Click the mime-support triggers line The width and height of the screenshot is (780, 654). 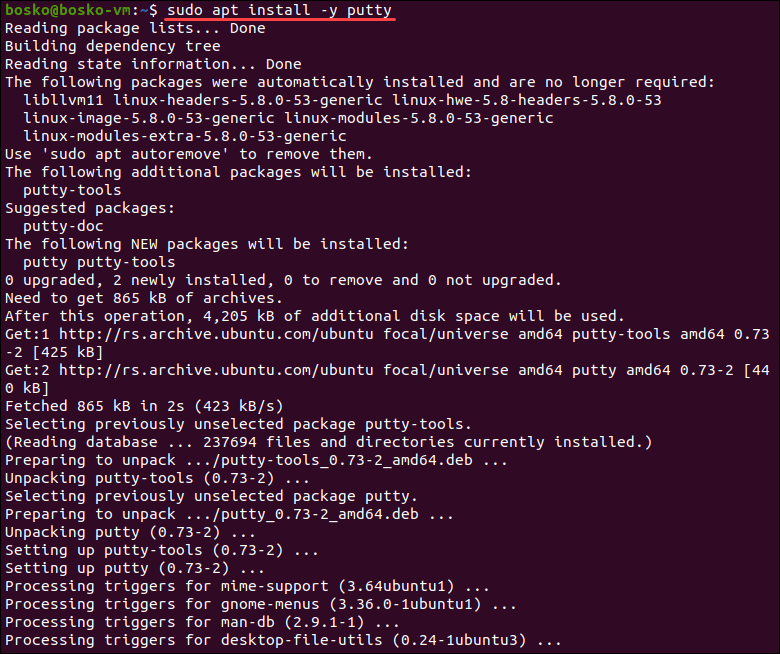pos(247,586)
